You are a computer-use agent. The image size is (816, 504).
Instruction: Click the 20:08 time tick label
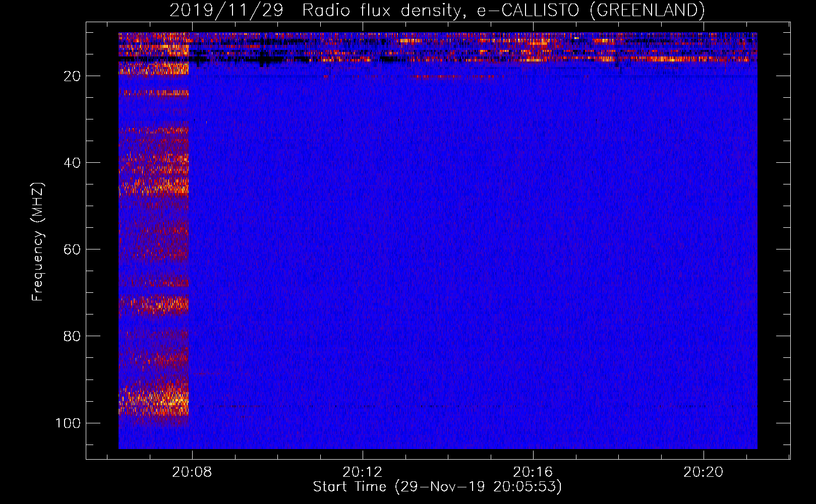(192, 472)
